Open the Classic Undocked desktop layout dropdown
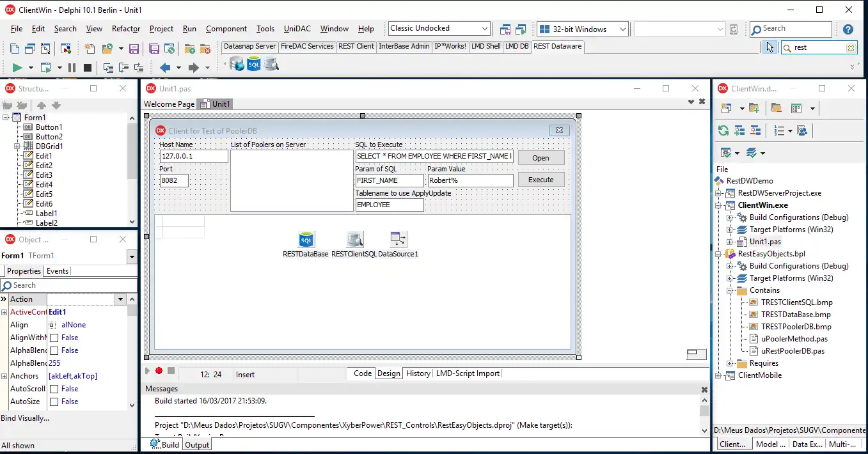Image resolution: width=868 pixels, height=454 pixels. tap(484, 29)
